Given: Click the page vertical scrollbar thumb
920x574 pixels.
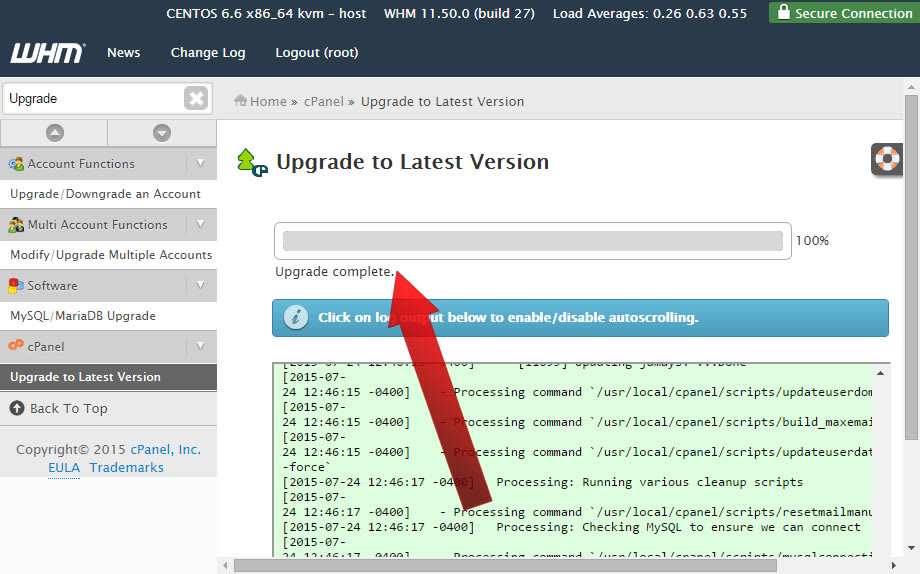Looking at the screenshot, I should click(911, 267).
